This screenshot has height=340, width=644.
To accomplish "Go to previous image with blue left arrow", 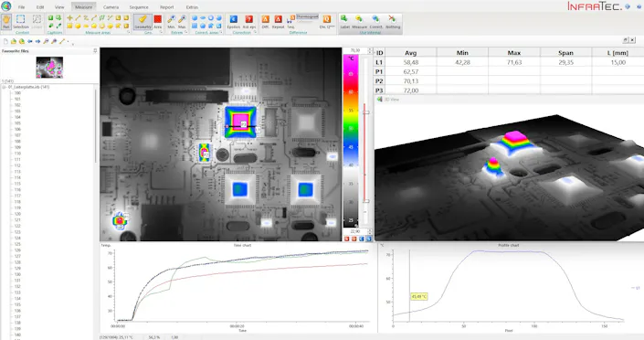I will (30, 41).
